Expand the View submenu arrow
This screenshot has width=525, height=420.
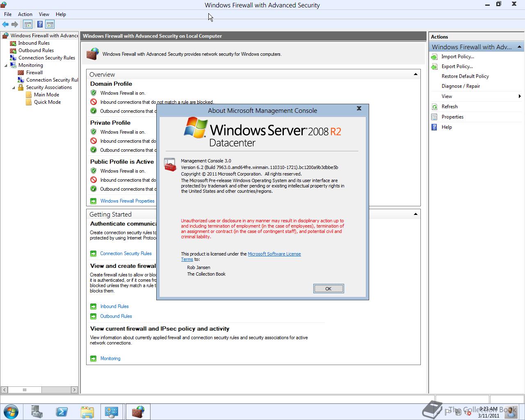tap(520, 96)
